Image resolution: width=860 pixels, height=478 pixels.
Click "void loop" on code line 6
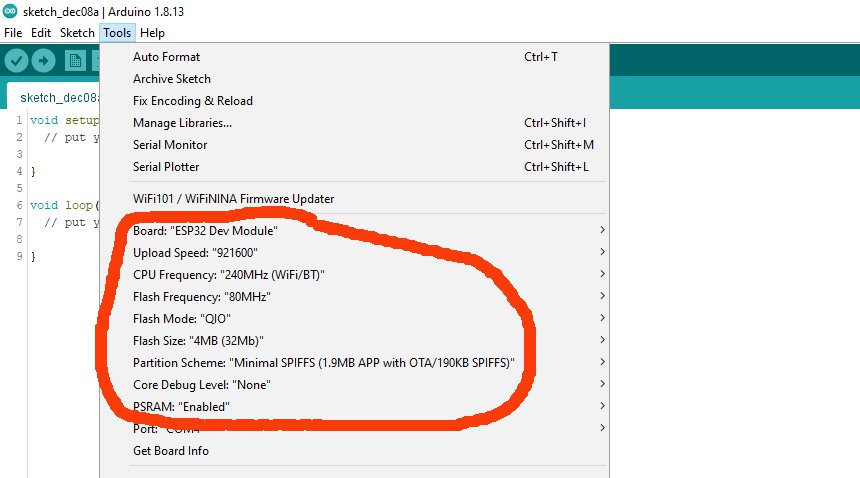pos(61,205)
